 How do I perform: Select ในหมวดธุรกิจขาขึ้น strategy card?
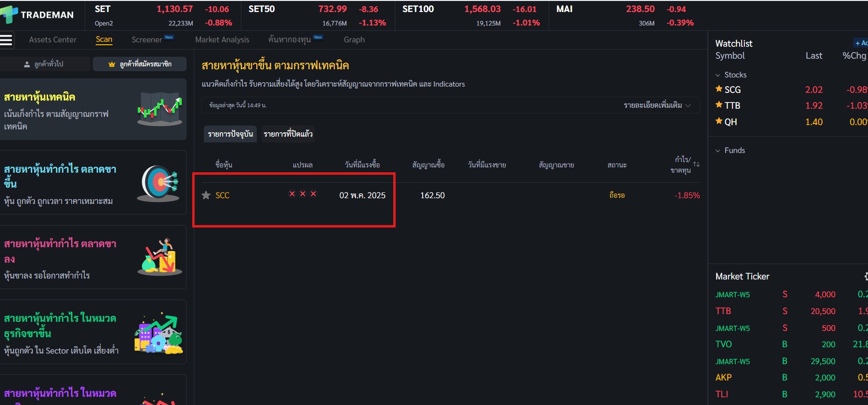click(93, 332)
